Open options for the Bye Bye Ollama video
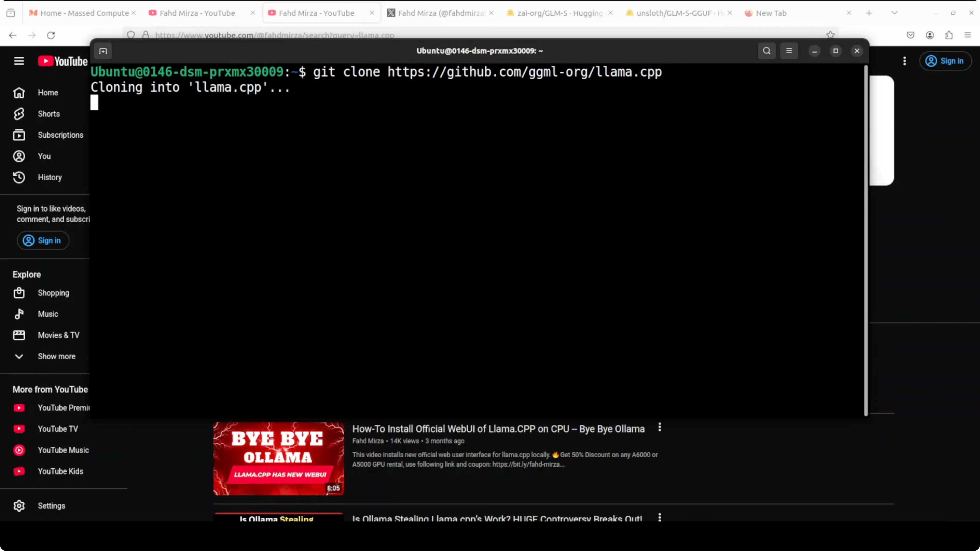 click(660, 427)
